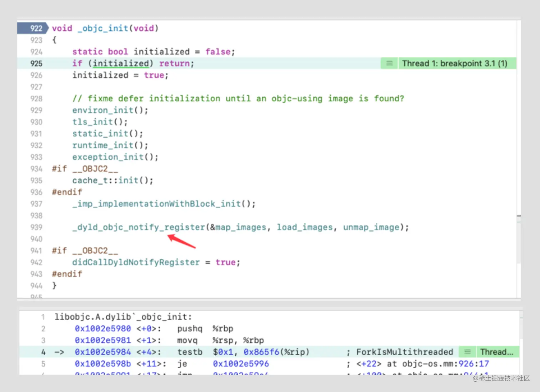540x392 pixels.
Task: Click the _imp_implementationWithBlock_init() call
Action: [164, 204]
